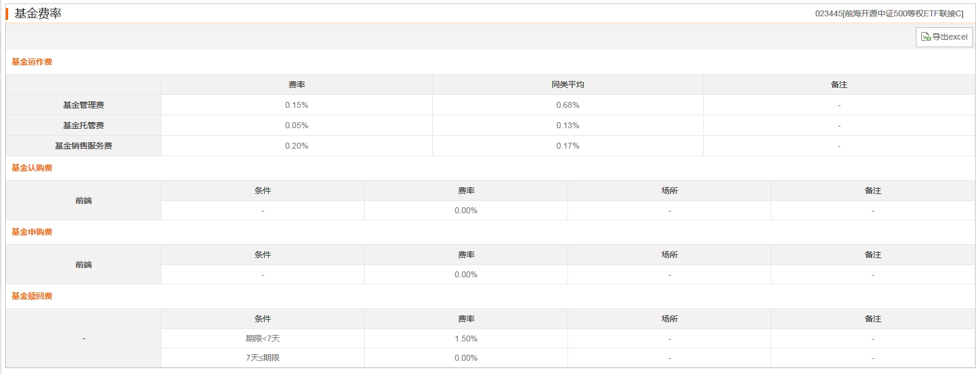This screenshot has width=980, height=374.
Task: Click the 同类平均 column header
Action: point(568,84)
